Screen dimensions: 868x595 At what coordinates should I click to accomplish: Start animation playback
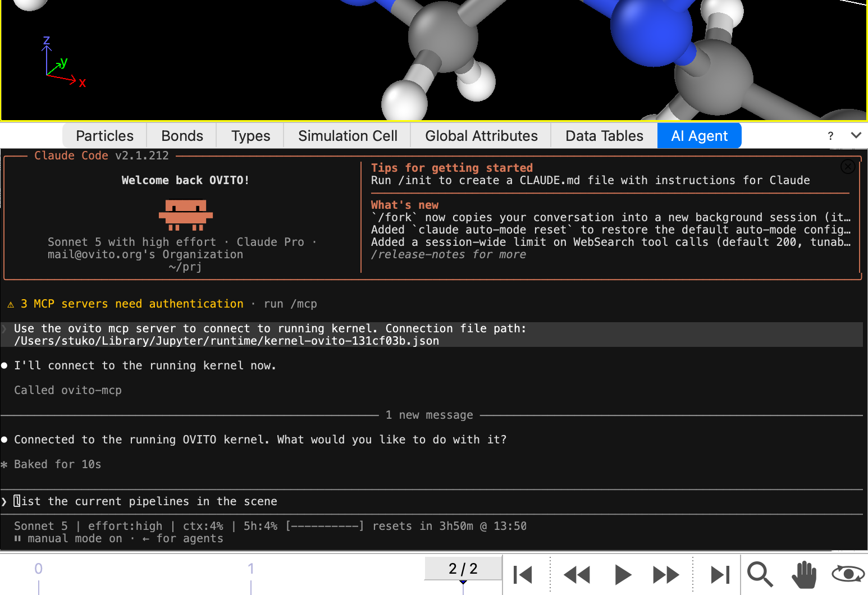coord(623,575)
